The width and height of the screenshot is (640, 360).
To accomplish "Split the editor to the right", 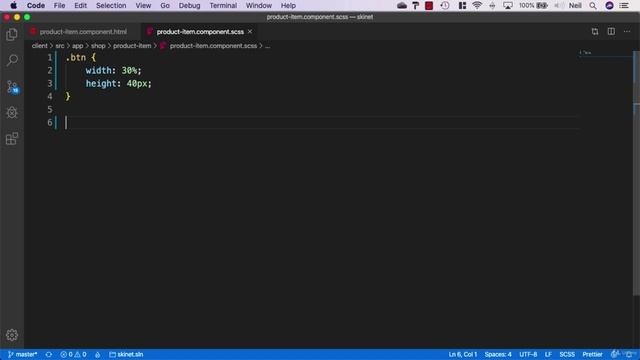I will (x=611, y=31).
